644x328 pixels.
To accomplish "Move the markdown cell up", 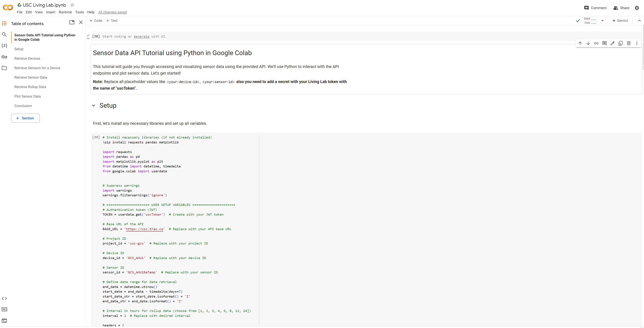I will pos(580,43).
